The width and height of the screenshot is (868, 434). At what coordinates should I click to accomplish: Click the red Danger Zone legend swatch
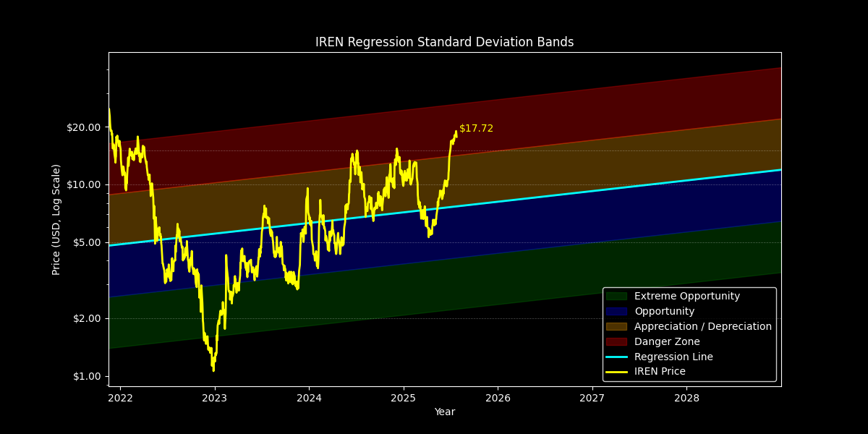pos(616,341)
